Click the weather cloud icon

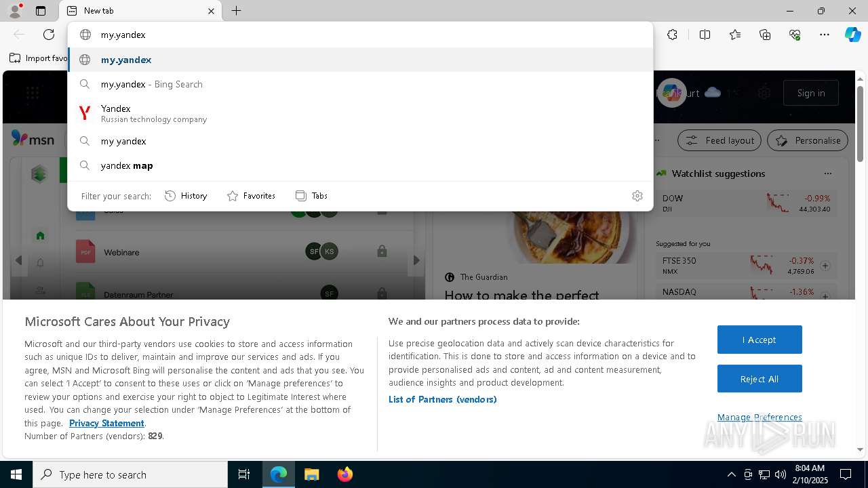point(713,92)
